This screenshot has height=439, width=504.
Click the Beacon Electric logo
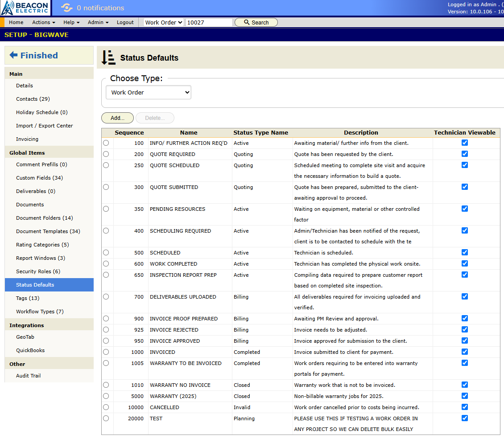[25, 8]
